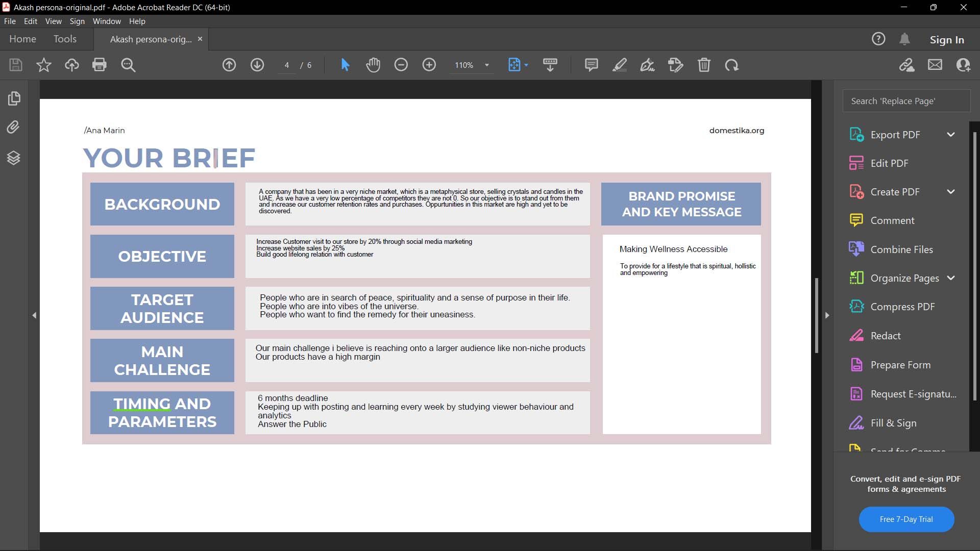Viewport: 980px width, 551px height.
Task: Click the notifications bell icon
Action: click(904, 39)
